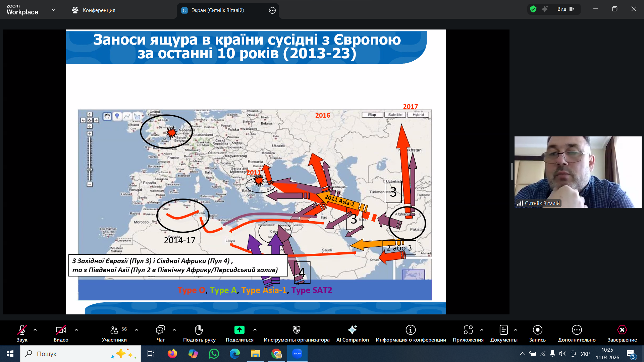
Task: Unmute microphone with Звук button
Action: tap(22, 330)
